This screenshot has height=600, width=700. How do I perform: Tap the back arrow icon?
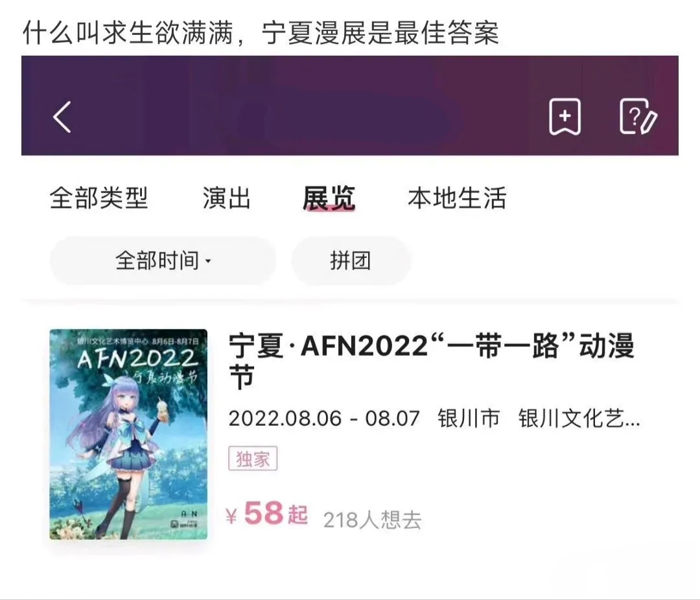click(62, 117)
